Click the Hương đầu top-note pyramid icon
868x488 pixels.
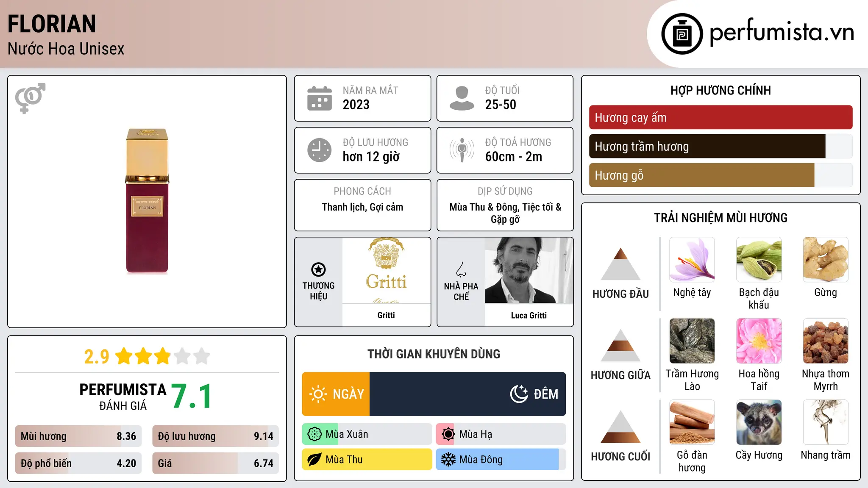coord(620,263)
